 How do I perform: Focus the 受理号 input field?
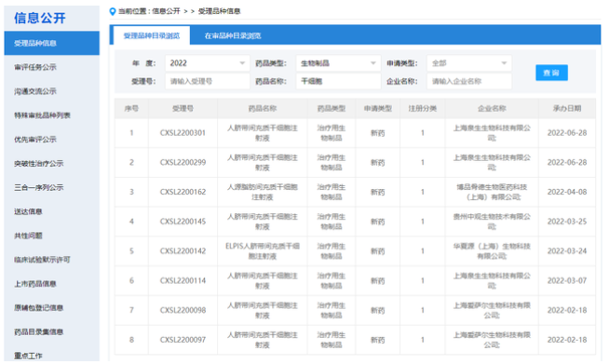tap(208, 81)
